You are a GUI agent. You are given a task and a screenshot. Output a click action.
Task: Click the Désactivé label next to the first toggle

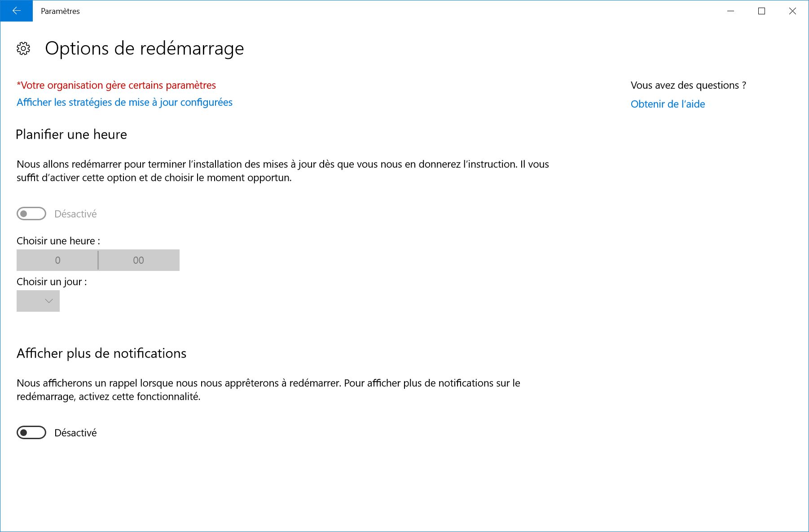[x=75, y=214]
